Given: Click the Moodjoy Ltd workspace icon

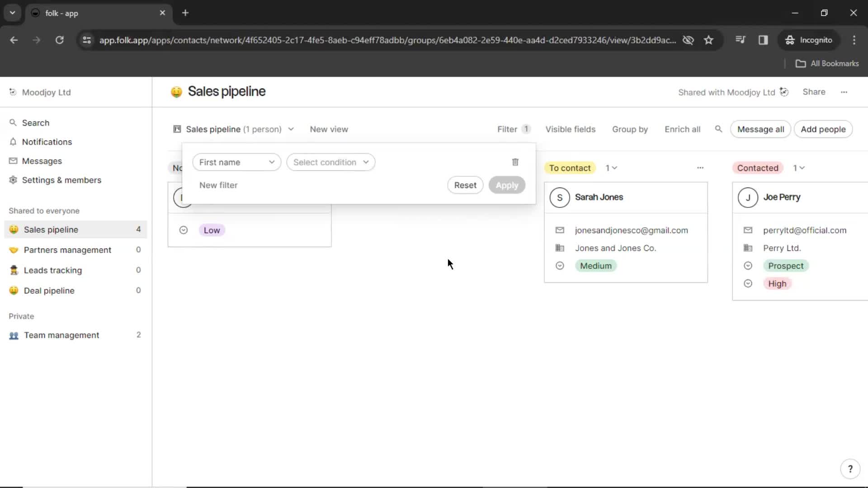Looking at the screenshot, I should coord(13,92).
